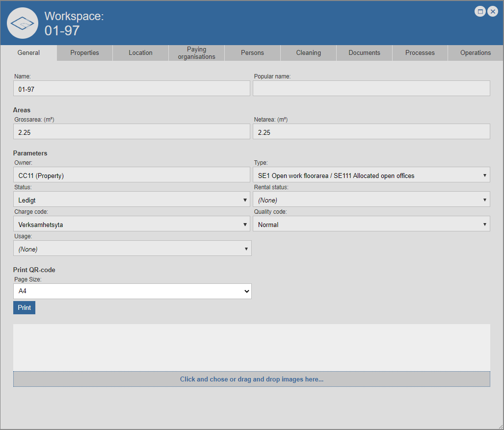Switch to the General tab

[28, 52]
